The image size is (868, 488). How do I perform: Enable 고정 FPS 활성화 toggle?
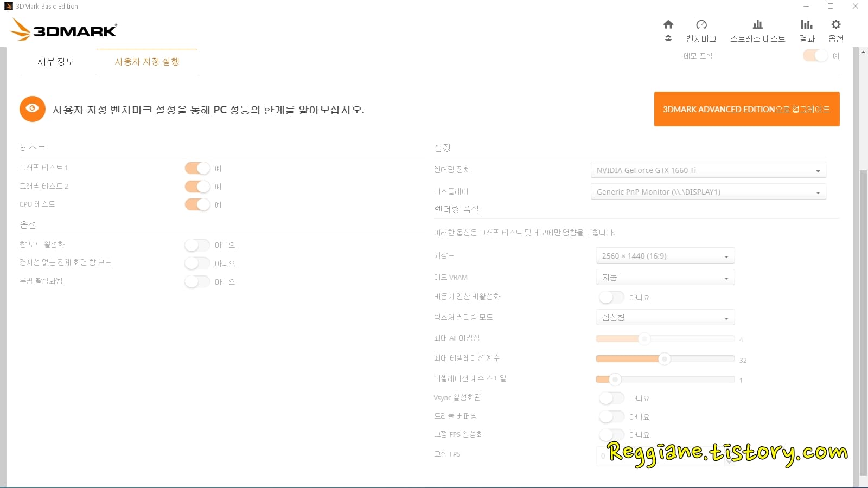click(x=611, y=434)
